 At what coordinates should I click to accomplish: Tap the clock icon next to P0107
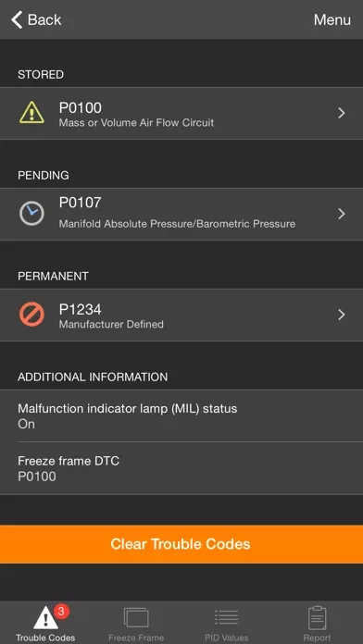(x=31, y=214)
